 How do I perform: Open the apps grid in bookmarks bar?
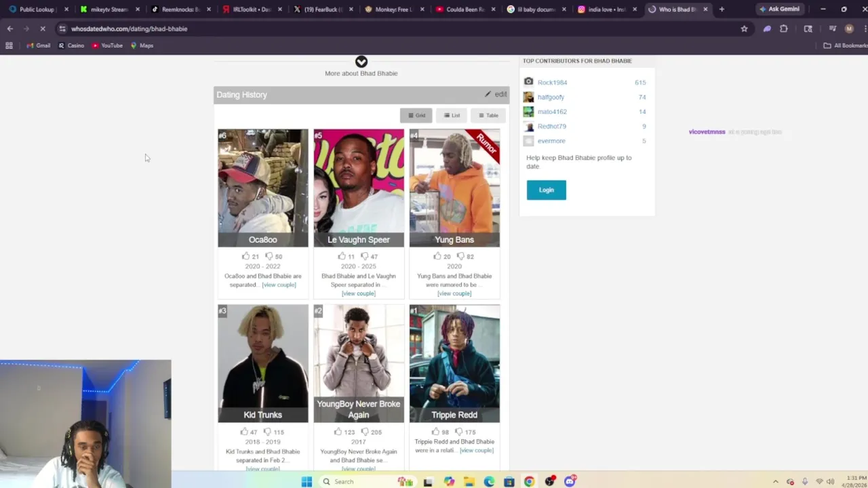point(9,45)
